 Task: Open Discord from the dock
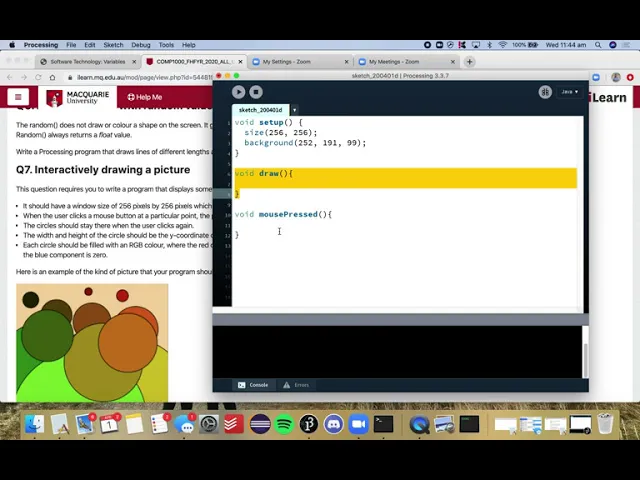point(334,424)
